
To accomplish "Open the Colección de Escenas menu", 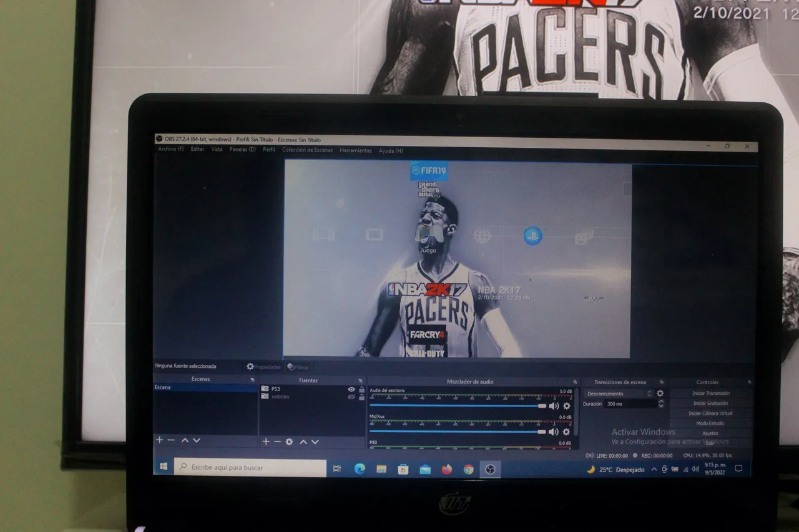I will (x=307, y=150).
